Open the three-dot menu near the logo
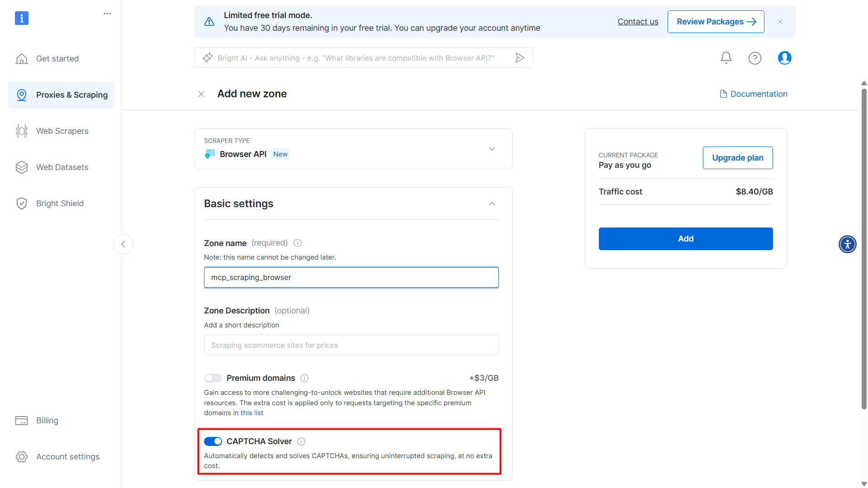 107,14
